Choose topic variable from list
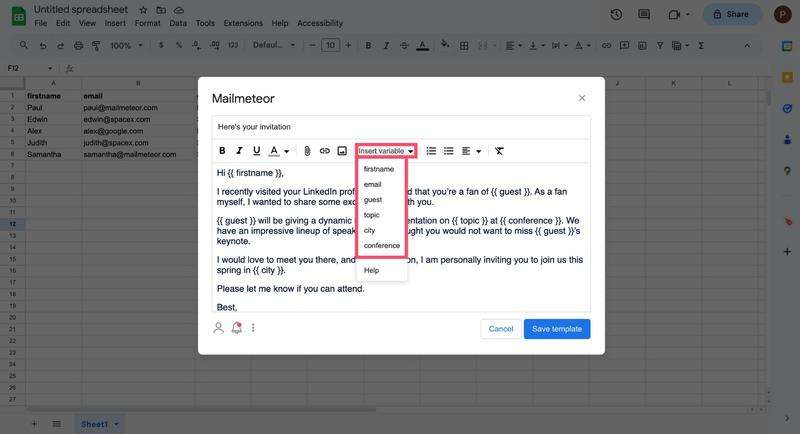Image resolution: width=800 pixels, height=434 pixels. (372, 215)
